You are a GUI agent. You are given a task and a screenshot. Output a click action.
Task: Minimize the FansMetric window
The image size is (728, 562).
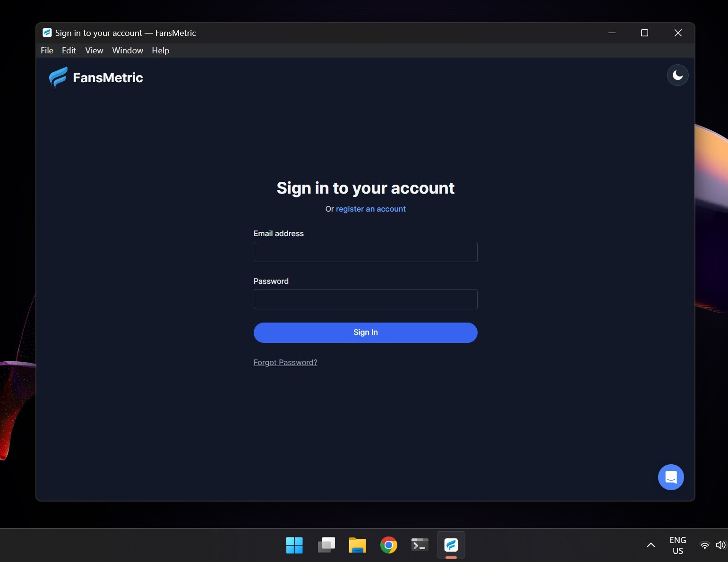pyautogui.click(x=612, y=33)
